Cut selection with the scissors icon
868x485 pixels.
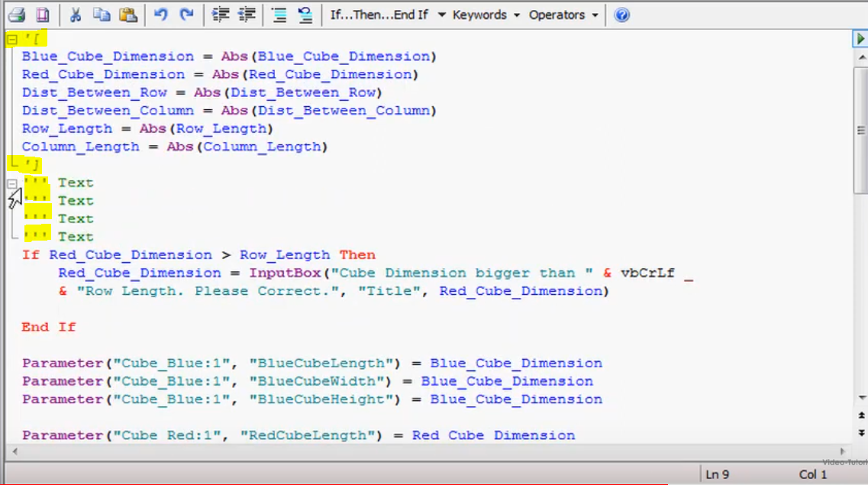coord(76,15)
